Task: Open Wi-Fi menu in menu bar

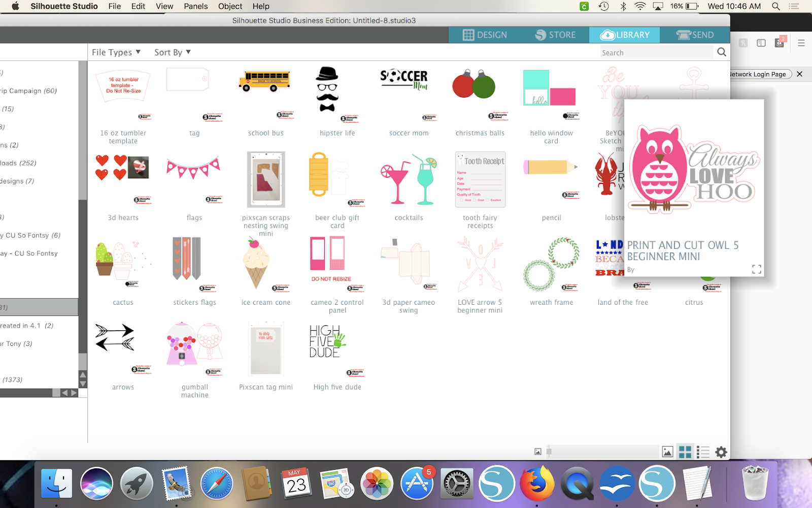Action: point(640,6)
